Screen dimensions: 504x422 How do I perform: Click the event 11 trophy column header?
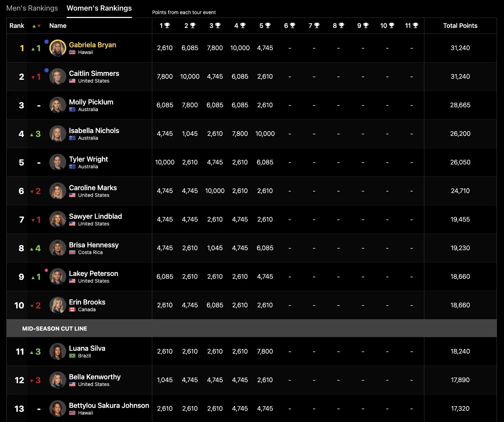pos(411,25)
